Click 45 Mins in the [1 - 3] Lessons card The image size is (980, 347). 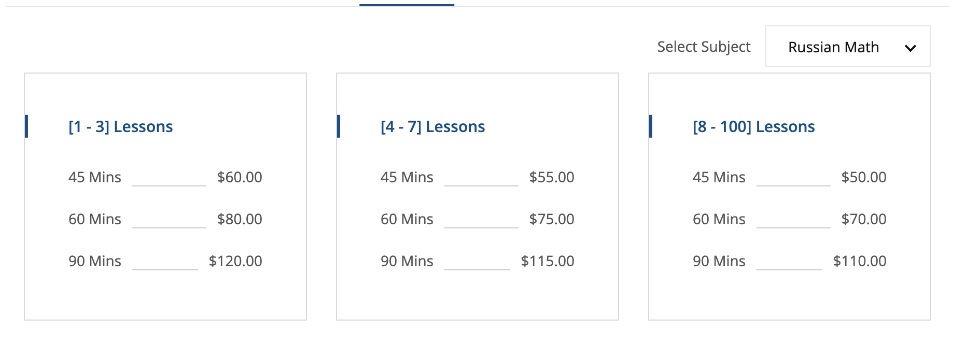point(95,177)
